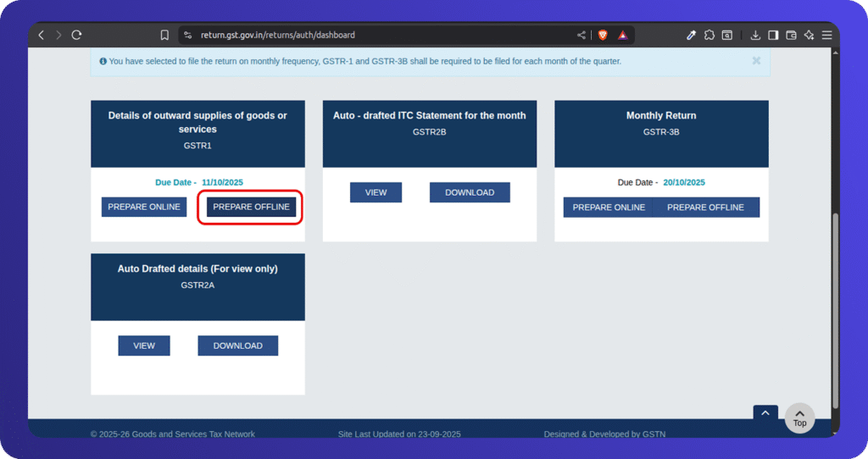
Task: Download GSTR2A auto drafted details
Action: click(x=237, y=346)
